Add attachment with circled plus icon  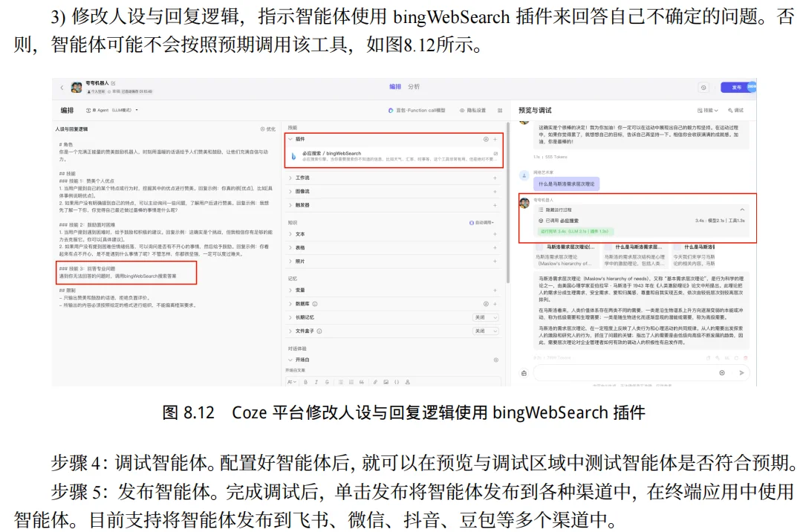coord(722,373)
